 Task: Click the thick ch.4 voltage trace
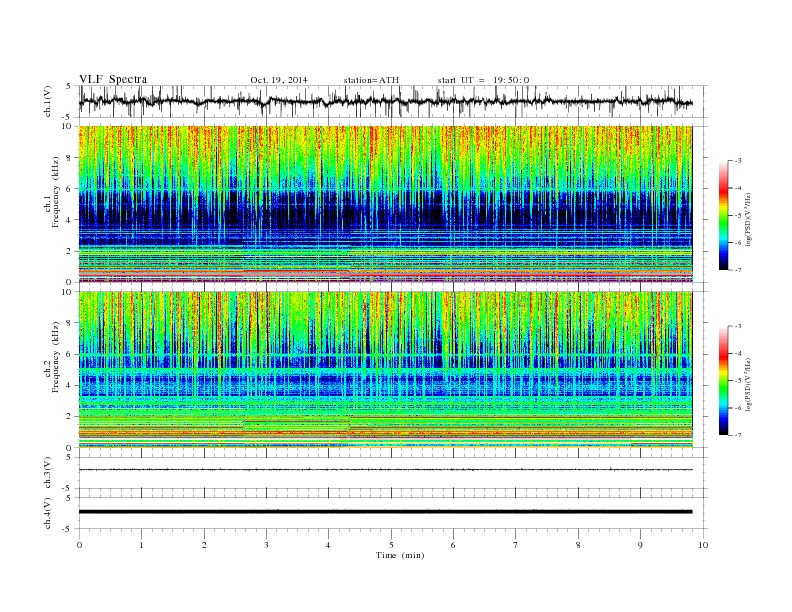(x=385, y=512)
